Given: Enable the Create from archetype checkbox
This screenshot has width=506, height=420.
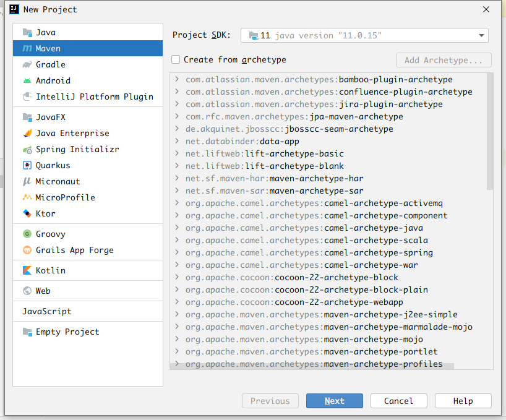Looking at the screenshot, I should pos(176,60).
